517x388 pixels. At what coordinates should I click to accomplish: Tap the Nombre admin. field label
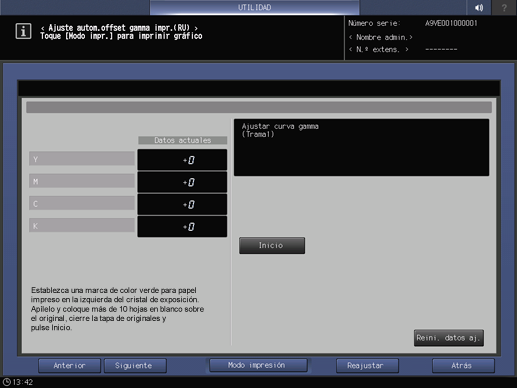coord(381,37)
